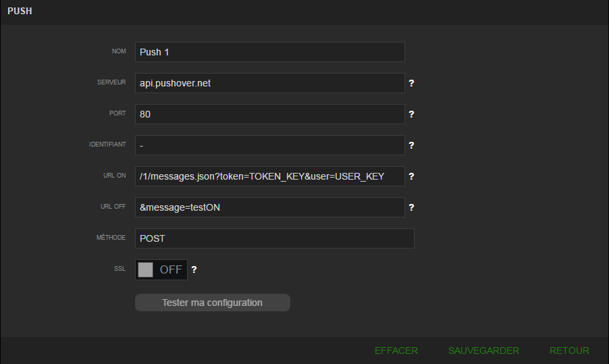
Task: Focus the Nom field containing Push 1
Action: point(269,52)
